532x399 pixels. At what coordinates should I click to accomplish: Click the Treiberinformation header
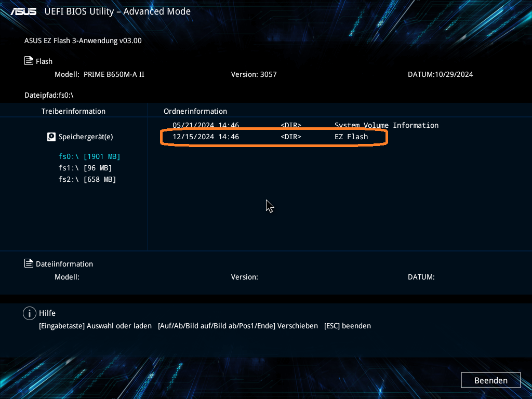73,111
